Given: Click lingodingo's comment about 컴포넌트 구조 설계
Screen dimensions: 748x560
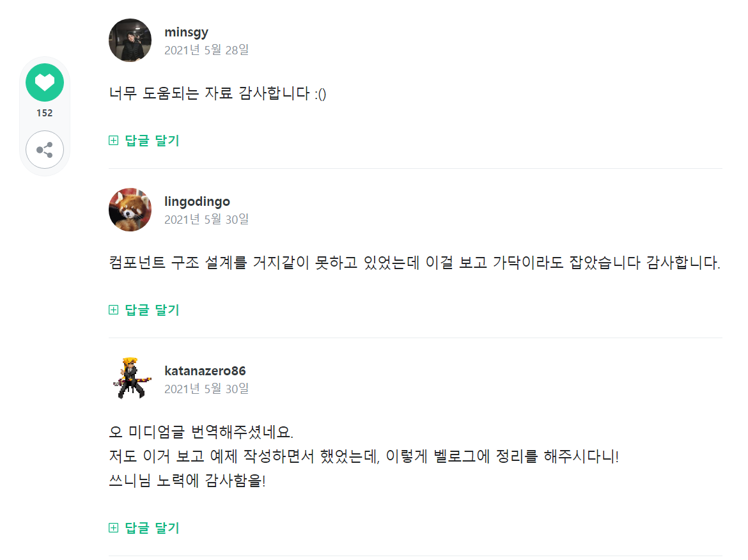Looking at the screenshot, I should 414,263.
